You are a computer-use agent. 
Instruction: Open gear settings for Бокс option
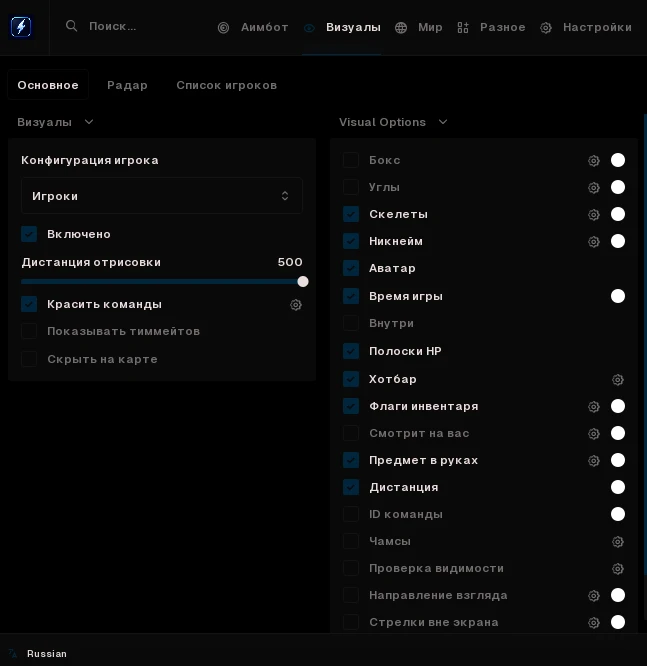click(x=593, y=161)
